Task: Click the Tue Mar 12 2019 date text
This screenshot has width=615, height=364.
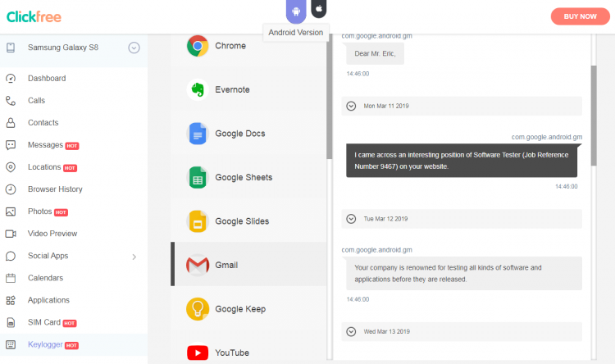Action: pos(385,219)
